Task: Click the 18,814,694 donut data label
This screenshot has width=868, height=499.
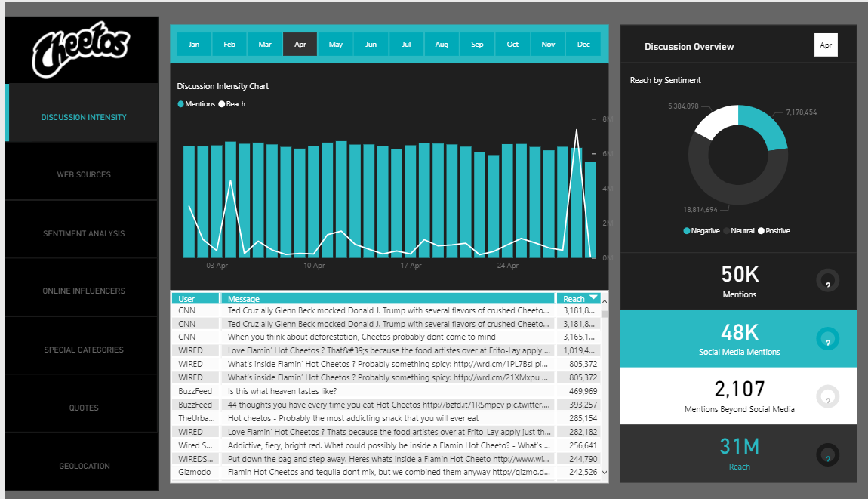Action: tap(700, 210)
